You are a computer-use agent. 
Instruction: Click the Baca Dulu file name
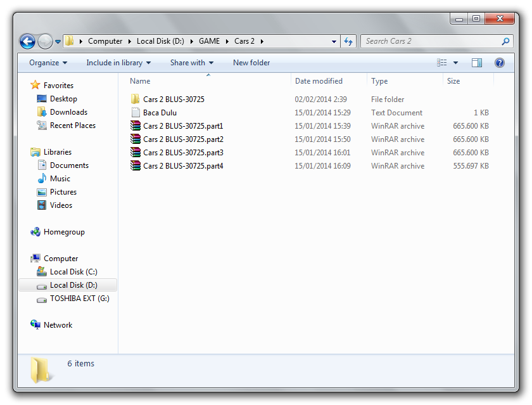160,113
